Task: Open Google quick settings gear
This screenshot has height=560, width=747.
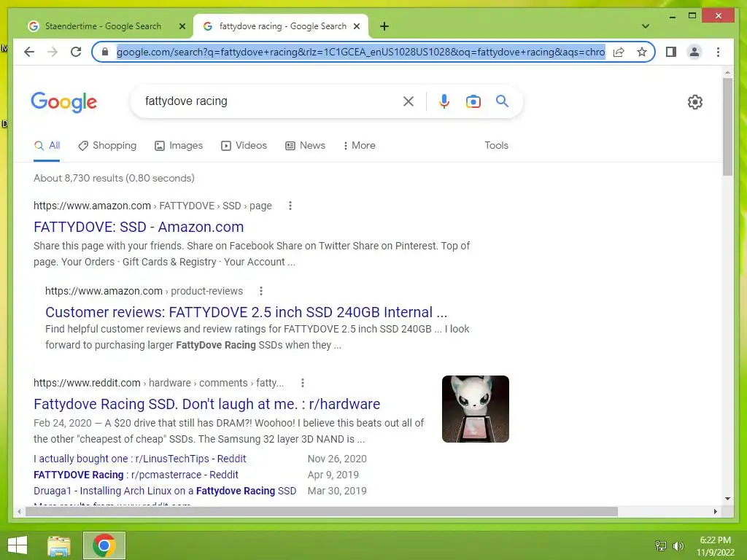Action: tap(695, 102)
